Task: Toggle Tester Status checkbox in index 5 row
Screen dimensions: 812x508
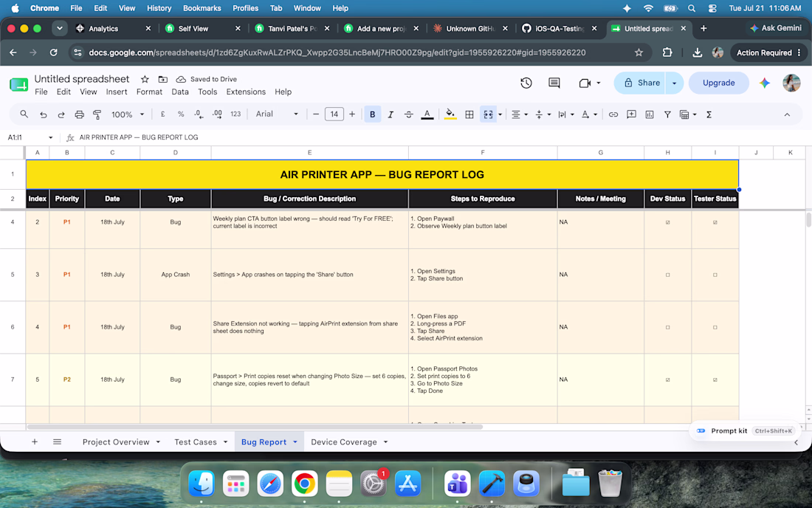Action: 715,380
